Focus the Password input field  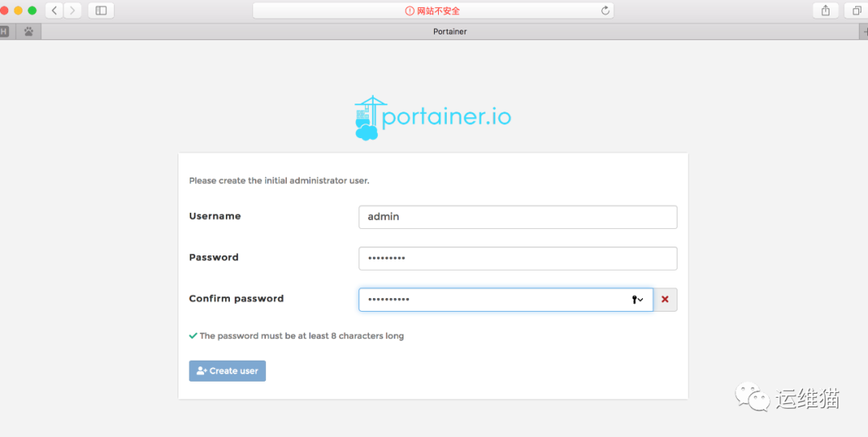tap(518, 259)
